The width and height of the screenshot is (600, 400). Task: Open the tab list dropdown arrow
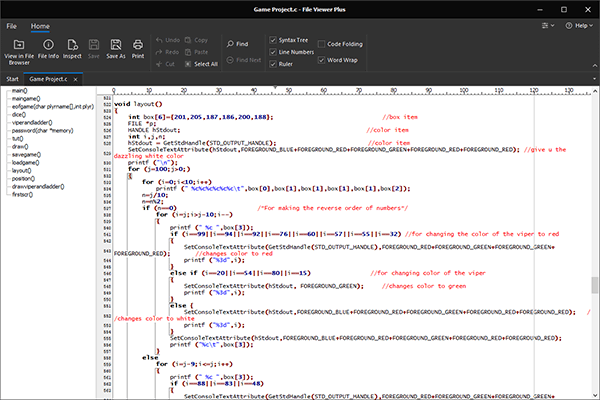[x=594, y=79]
